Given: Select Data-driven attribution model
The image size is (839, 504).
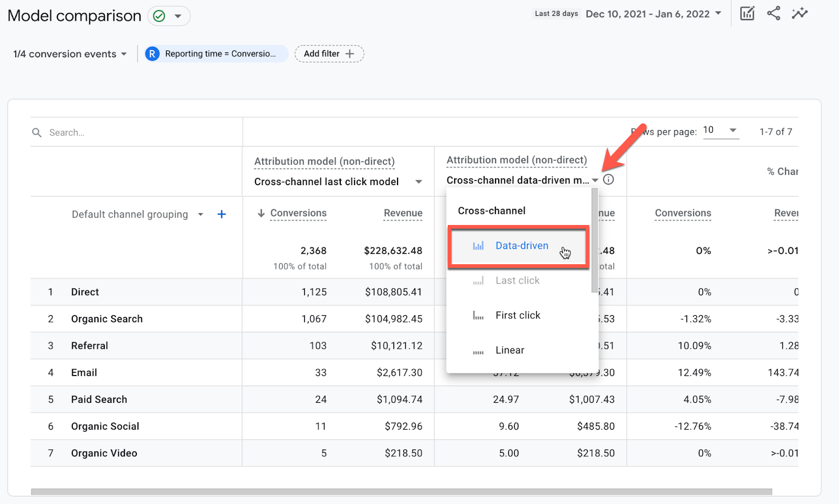Looking at the screenshot, I should (x=521, y=246).
